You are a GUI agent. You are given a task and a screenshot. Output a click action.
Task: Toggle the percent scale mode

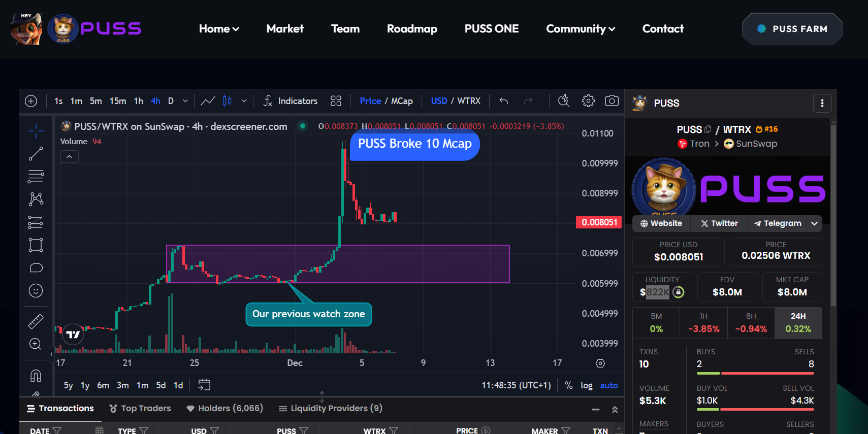point(568,385)
